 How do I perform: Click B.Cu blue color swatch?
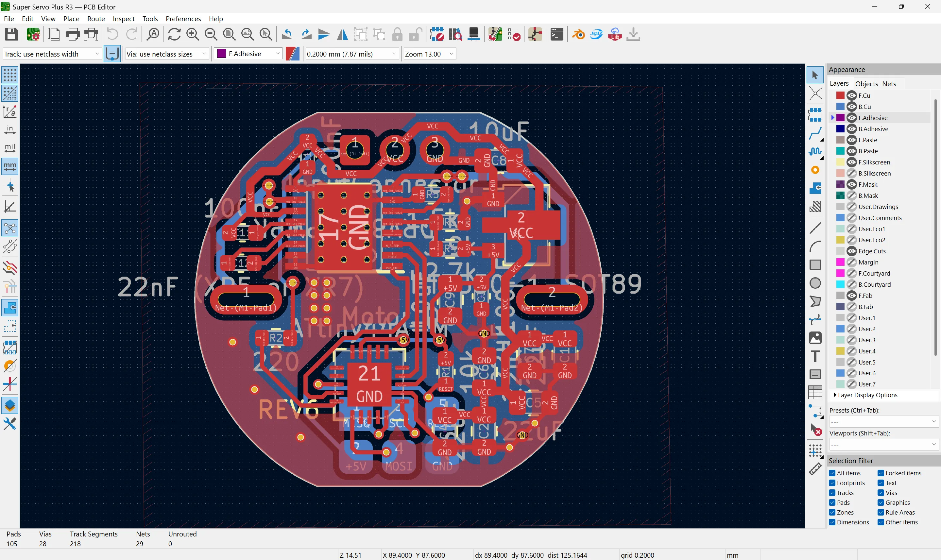pos(840,107)
